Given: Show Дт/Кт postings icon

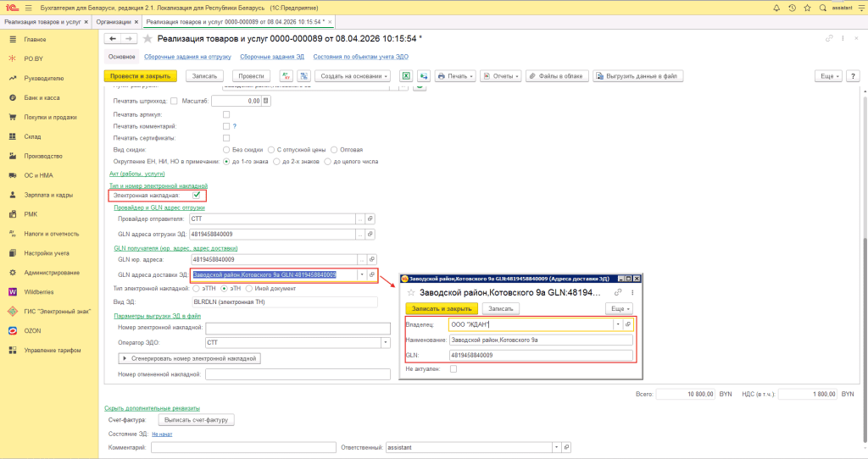Looking at the screenshot, I should (x=287, y=75).
